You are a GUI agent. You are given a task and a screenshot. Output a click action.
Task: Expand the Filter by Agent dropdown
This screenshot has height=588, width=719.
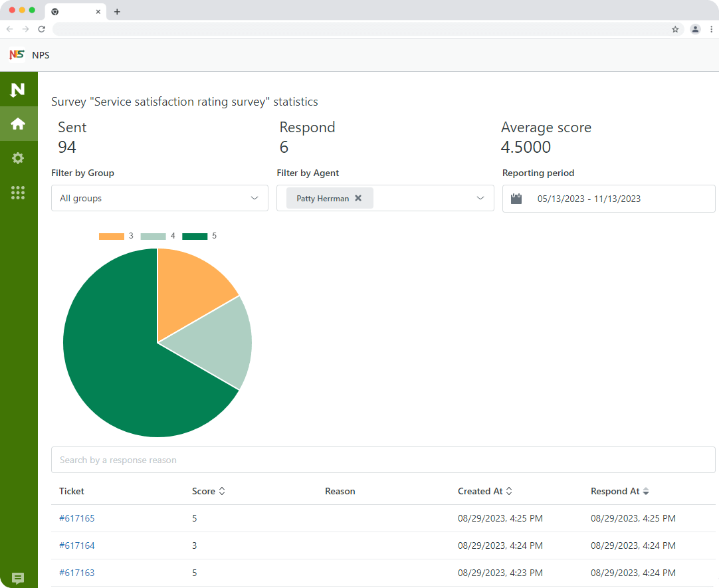click(480, 198)
